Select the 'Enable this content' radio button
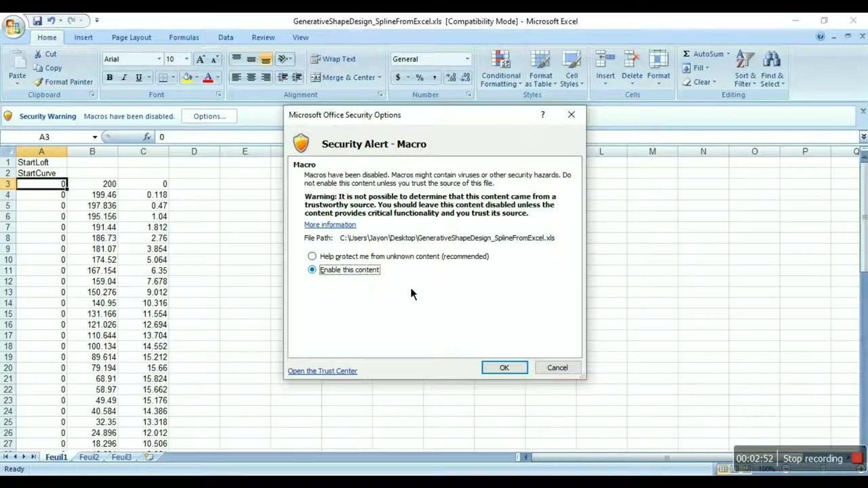868x488 pixels. tap(312, 270)
